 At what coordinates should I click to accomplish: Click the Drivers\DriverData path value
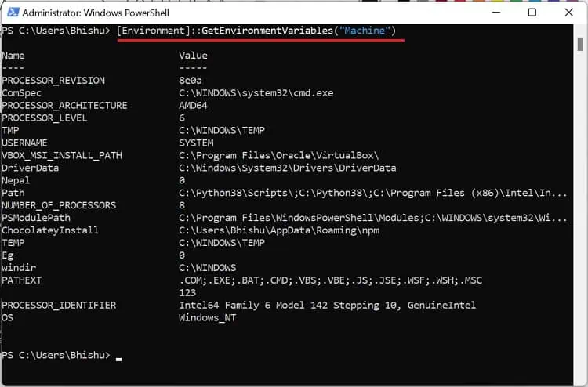pos(287,168)
